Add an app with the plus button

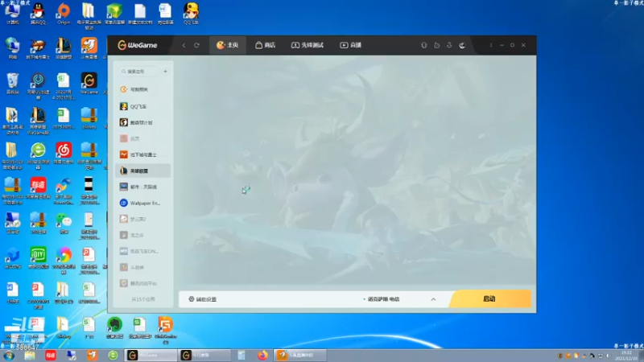point(165,72)
